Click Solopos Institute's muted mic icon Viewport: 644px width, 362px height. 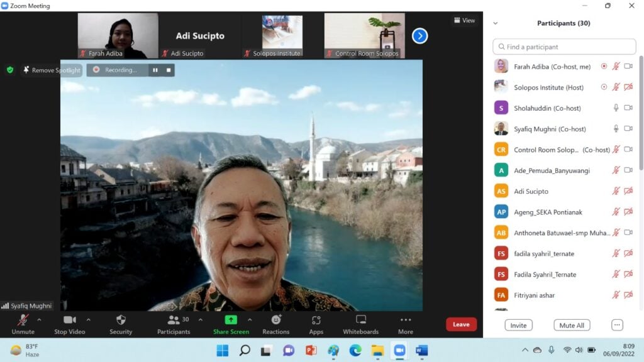616,87
